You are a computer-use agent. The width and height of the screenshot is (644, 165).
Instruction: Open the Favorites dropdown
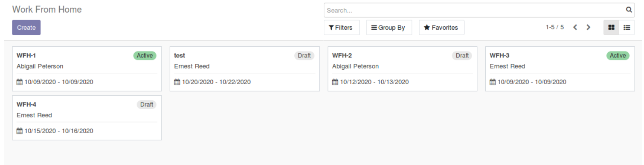tap(441, 27)
